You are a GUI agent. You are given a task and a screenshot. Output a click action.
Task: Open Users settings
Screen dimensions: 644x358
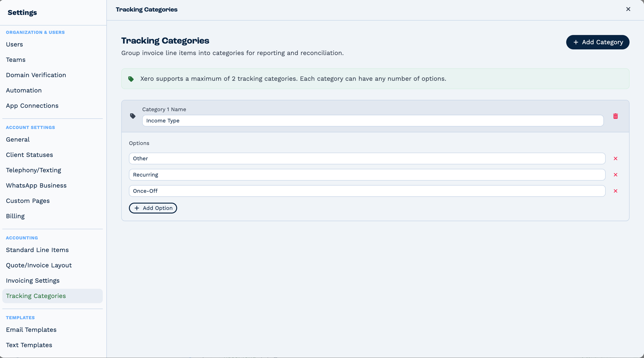14,44
